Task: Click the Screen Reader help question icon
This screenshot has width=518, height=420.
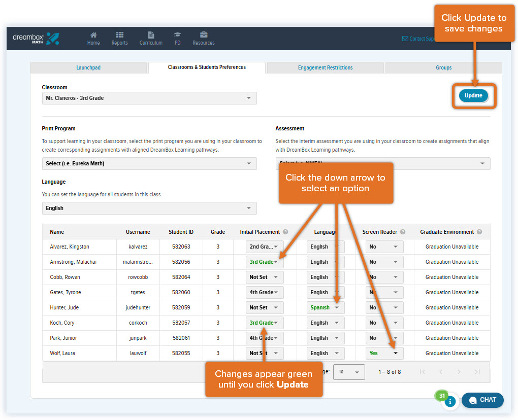Action: coord(403,232)
